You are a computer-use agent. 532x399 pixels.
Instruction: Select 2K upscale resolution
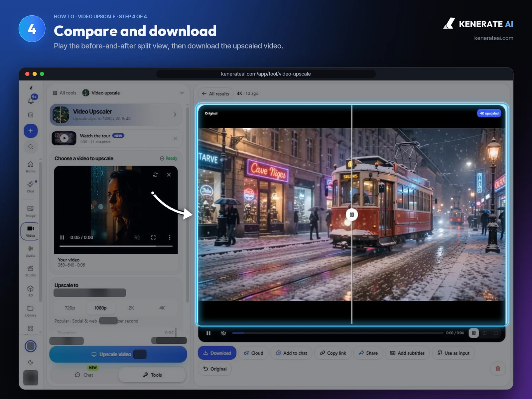pyautogui.click(x=131, y=308)
